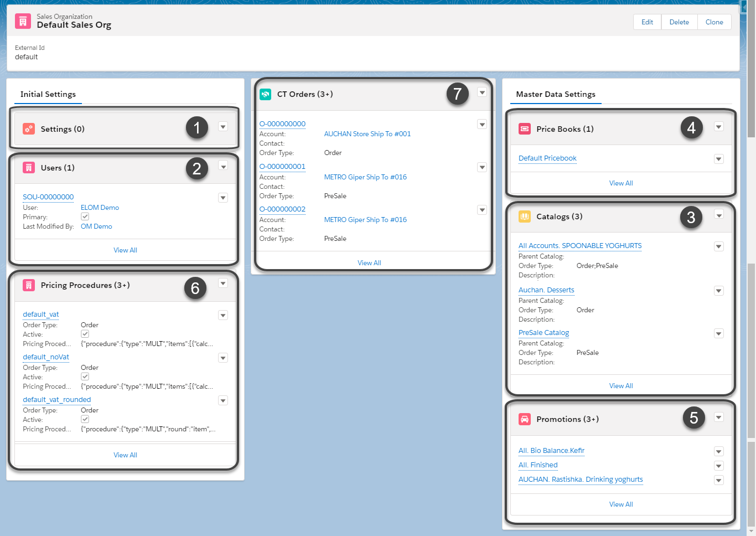Open the dropdown next to Default Pricebook
Viewport: 756px width, 536px height.
coord(718,159)
